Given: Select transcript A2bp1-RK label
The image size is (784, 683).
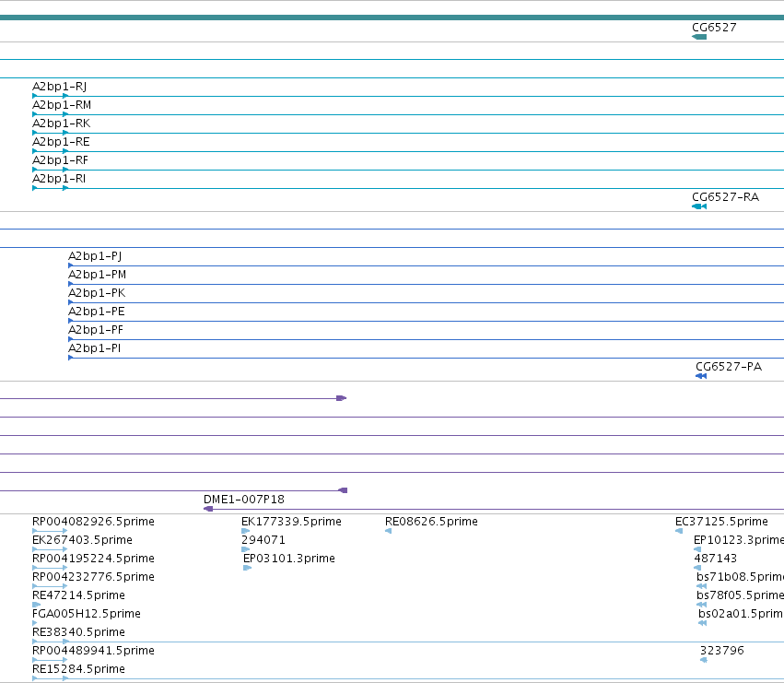Looking at the screenshot, I should tap(61, 124).
